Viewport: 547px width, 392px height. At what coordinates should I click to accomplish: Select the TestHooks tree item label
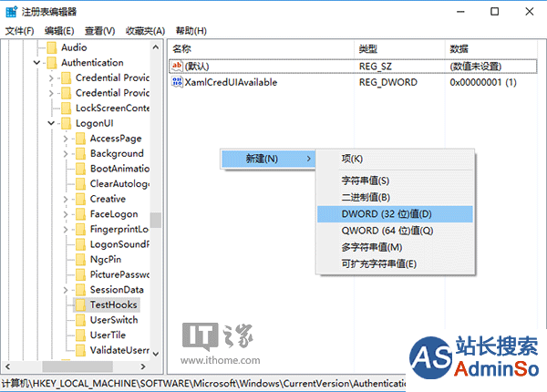[x=113, y=304]
